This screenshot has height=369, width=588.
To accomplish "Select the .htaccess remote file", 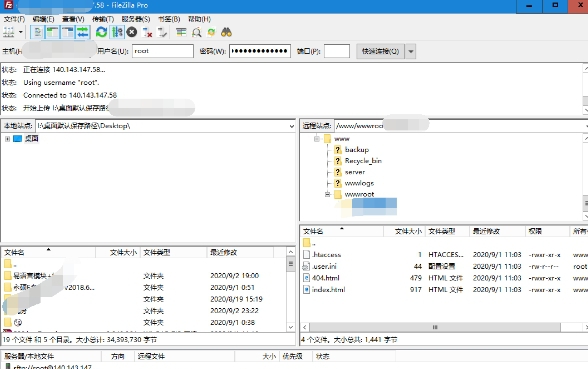I will coord(326,255).
